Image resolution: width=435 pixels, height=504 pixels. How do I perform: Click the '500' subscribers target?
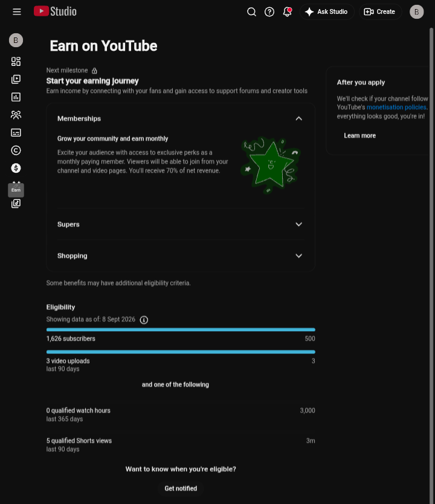[310, 339]
